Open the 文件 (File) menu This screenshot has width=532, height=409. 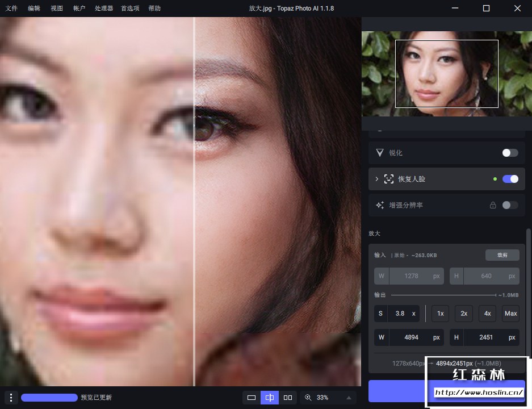[x=11, y=9]
